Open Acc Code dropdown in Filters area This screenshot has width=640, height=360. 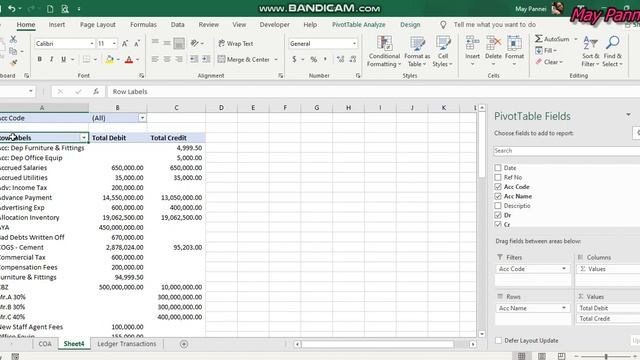(x=564, y=269)
